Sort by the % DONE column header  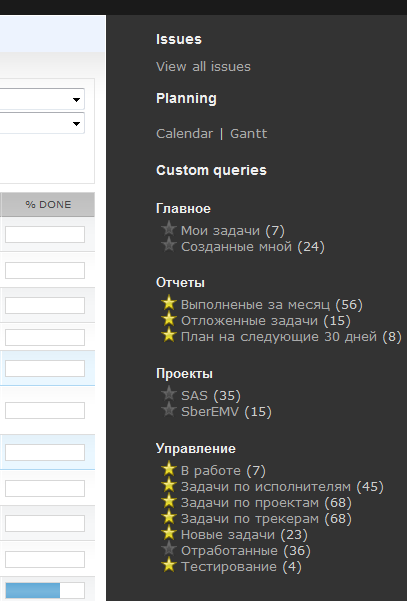[x=48, y=205]
